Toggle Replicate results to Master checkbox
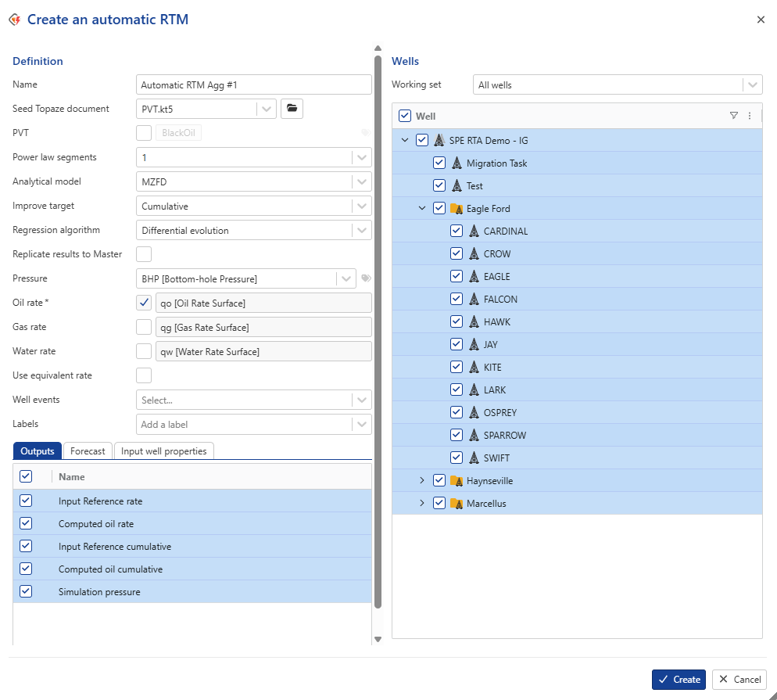 click(x=144, y=254)
